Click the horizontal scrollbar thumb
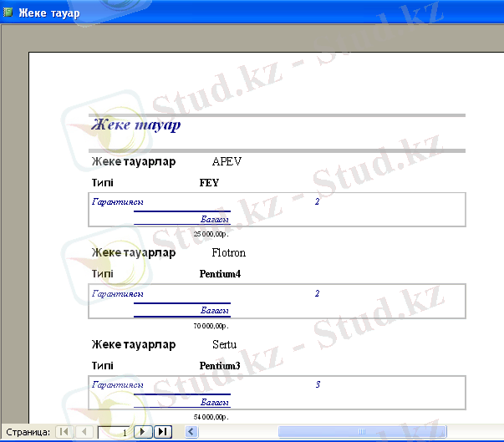504x442 pixels. pos(362,431)
